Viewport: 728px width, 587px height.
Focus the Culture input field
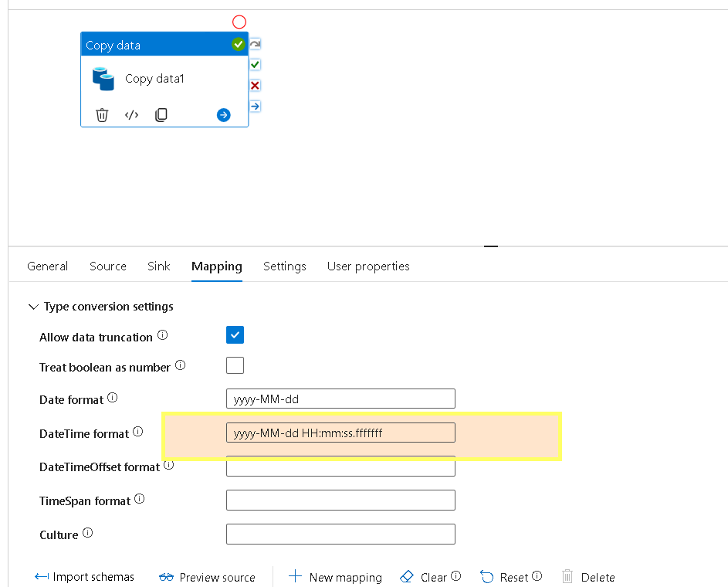tap(340, 534)
